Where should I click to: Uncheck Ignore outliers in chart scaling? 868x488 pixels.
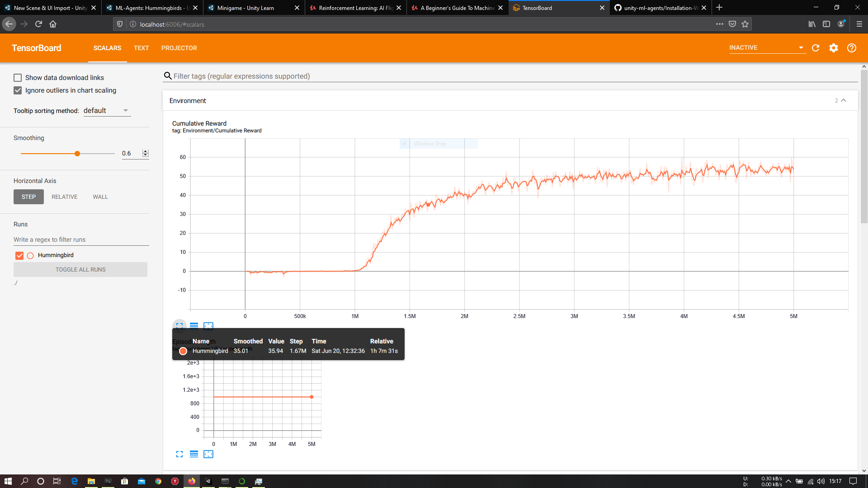click(18, 90)
